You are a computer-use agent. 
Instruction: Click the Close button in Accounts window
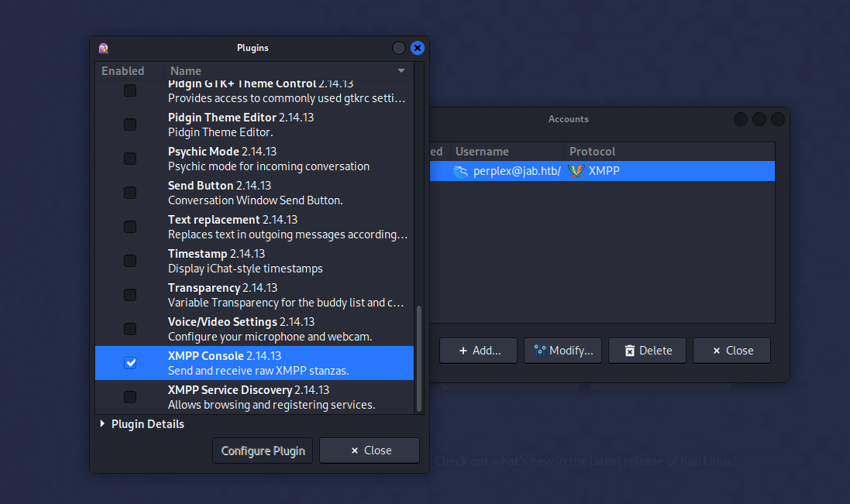click(x=732, y=350)
